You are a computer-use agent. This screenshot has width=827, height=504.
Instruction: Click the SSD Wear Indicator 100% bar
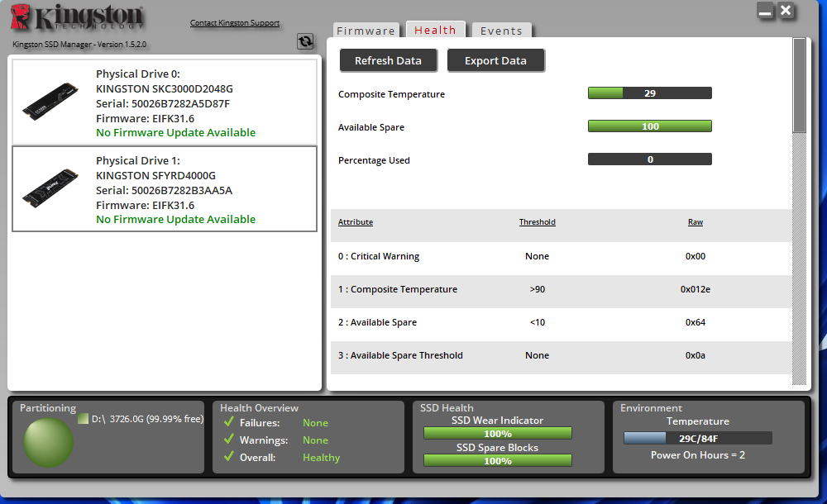pos(497,433)
